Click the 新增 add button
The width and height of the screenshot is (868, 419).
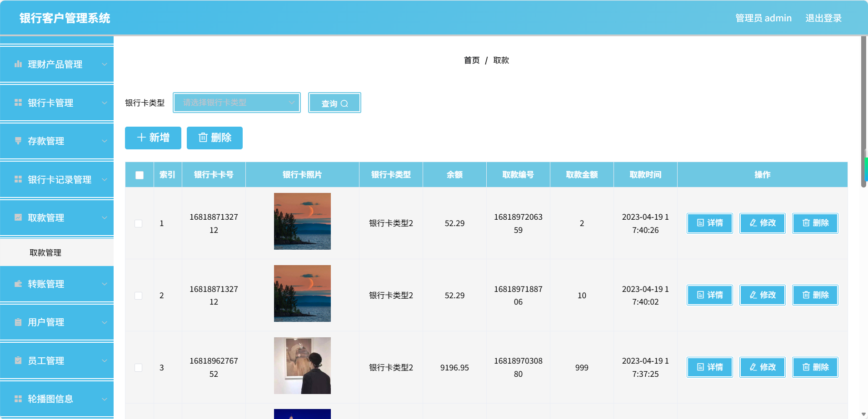coord(153,138)
